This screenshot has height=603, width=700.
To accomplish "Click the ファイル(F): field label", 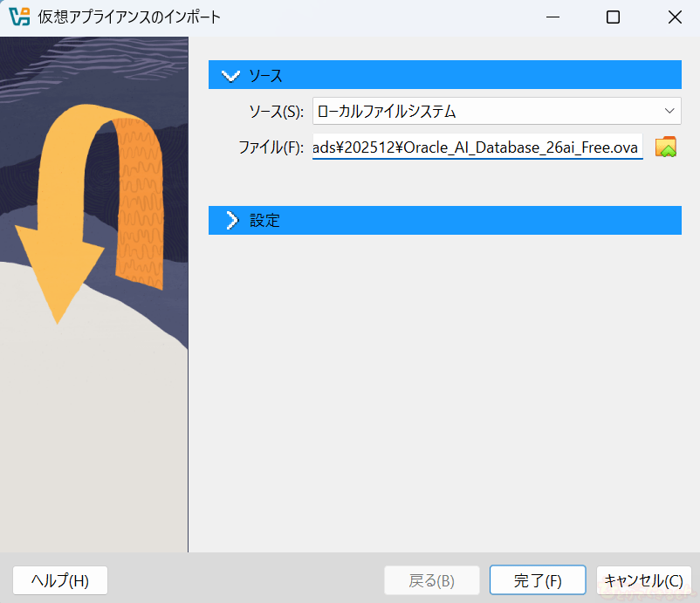I will coord(271,147).
